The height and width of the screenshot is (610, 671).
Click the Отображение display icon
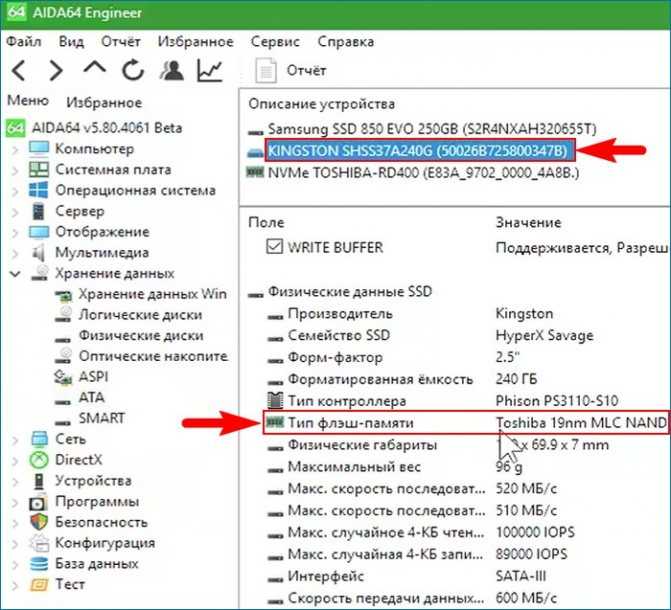coord(39,232)
